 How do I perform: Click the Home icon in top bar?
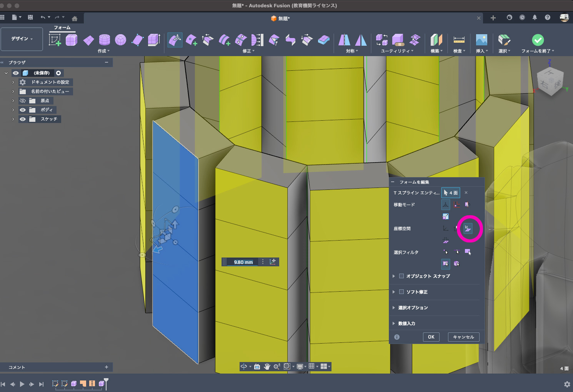pyautogui.click(x=75, y=18)
